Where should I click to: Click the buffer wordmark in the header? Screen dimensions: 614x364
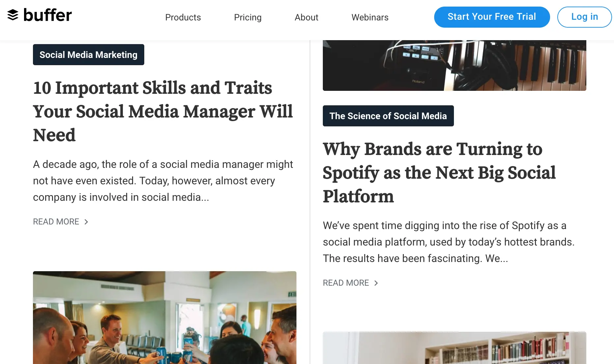pos(47,14)
